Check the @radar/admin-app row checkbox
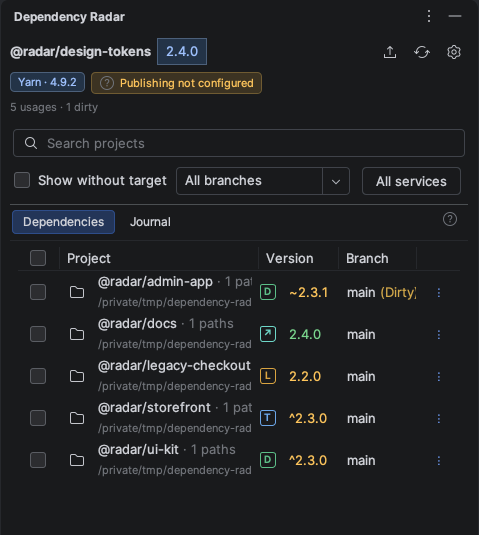The height and width of the screenshot is (535, 479). (38, 292)
